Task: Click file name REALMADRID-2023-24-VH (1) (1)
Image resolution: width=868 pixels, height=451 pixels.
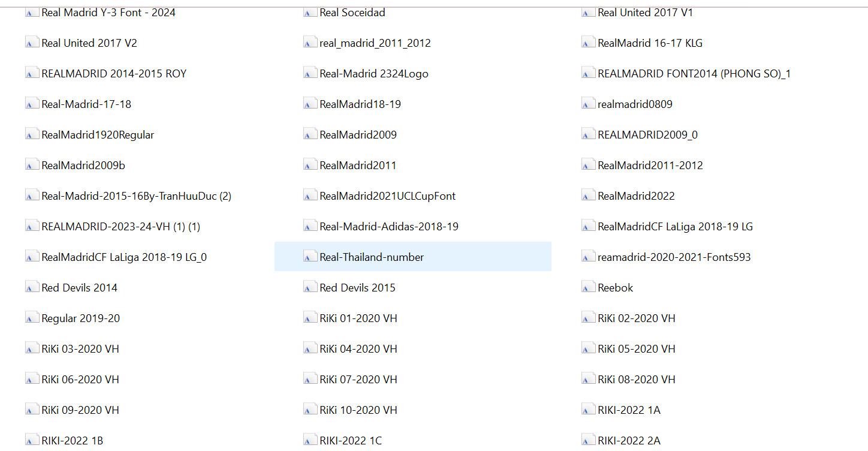Action: tap(120, 227)
